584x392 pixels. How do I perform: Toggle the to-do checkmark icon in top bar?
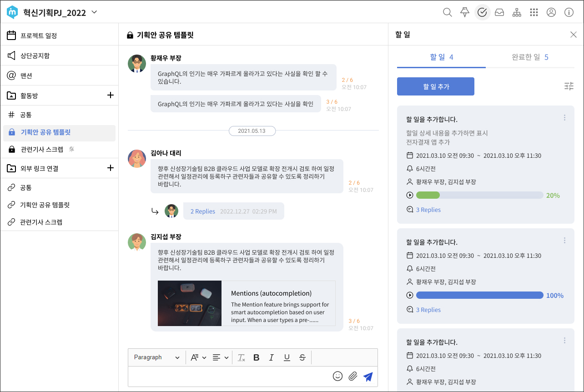482,12
